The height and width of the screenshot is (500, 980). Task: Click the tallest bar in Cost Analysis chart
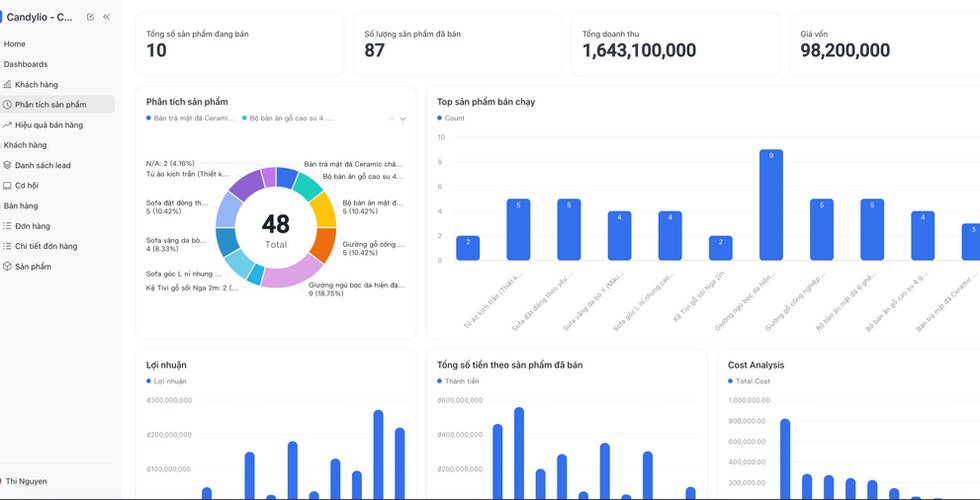[785, 459]
